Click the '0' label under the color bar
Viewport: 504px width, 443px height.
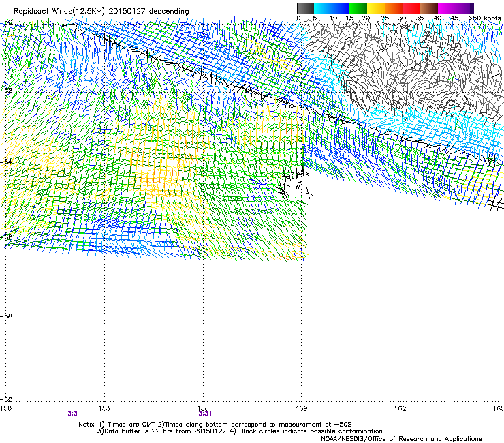point(298,18)
